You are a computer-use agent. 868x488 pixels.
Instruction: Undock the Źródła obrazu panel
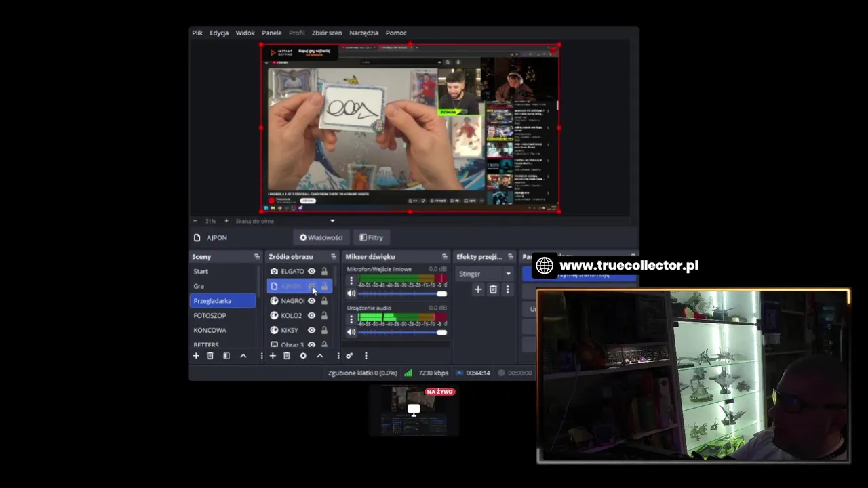coord(333,256)
